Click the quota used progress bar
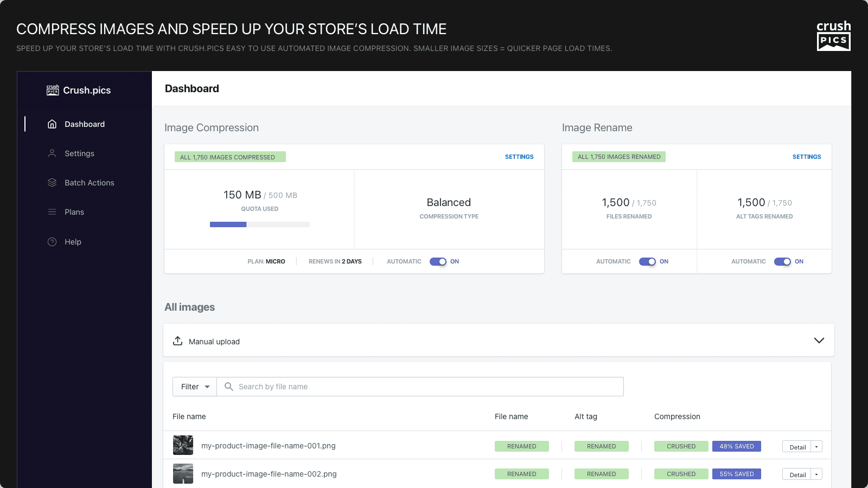Viewport: 868px width, 488px height. 259,224
